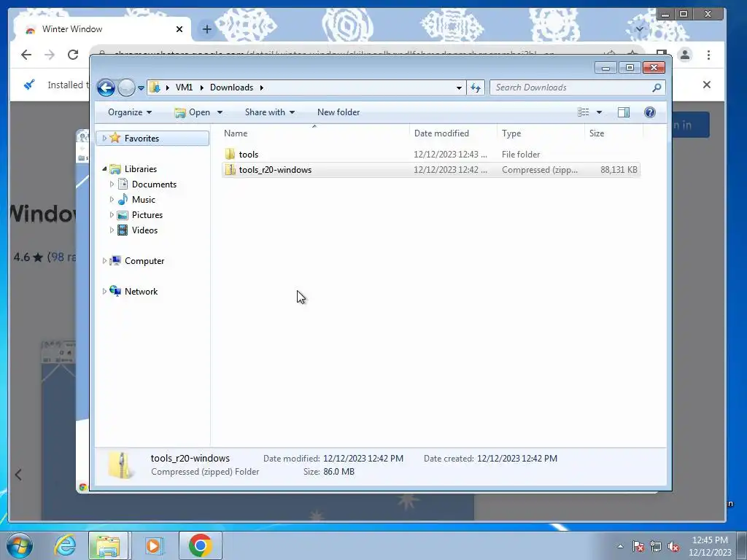This screenshot has width=747, height=560.
Task: Expand the Documents library node
Action: 112,184
